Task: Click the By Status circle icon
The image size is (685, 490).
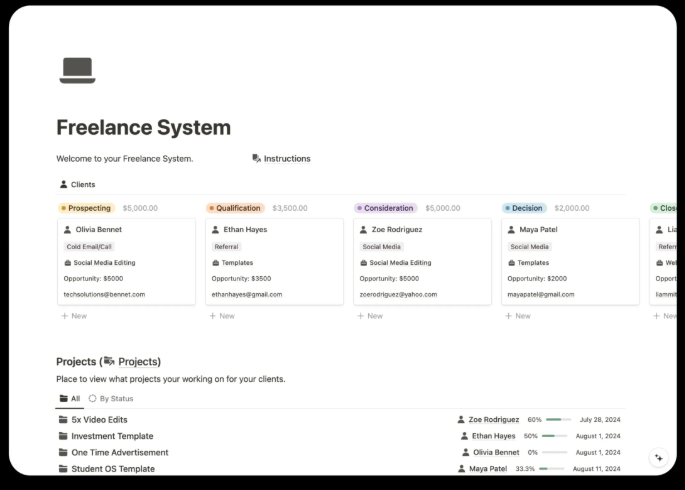Action: click(92, 398)
